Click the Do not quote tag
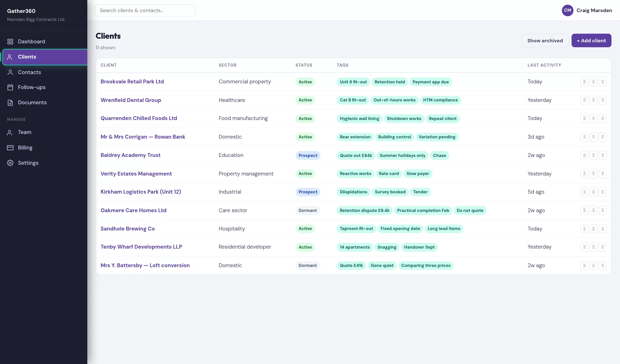The image size is (620, 364). 470,210
